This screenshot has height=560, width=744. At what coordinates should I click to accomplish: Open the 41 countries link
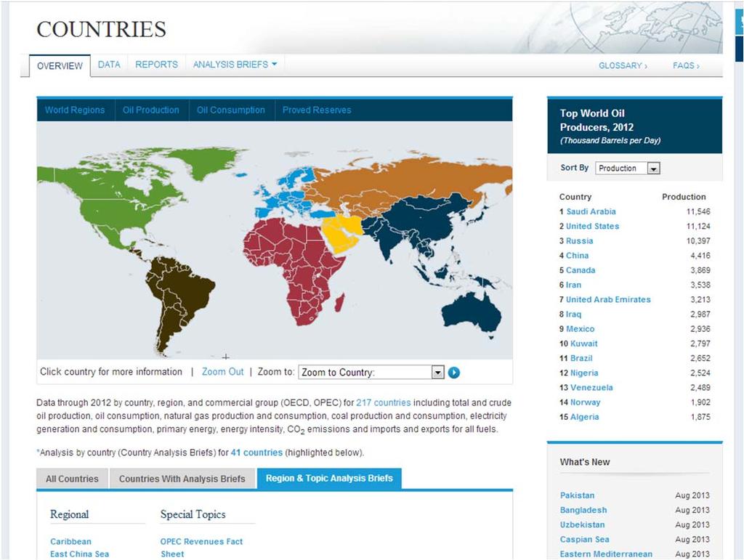click(256, 453)
